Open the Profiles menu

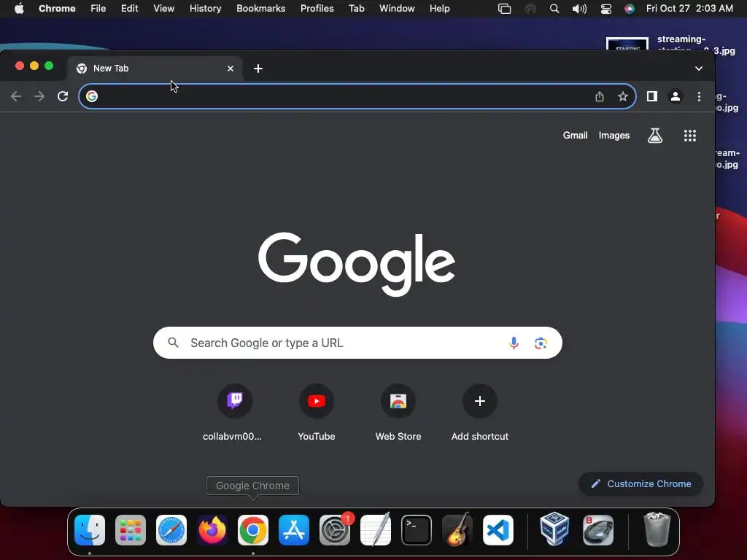[317, 9]
